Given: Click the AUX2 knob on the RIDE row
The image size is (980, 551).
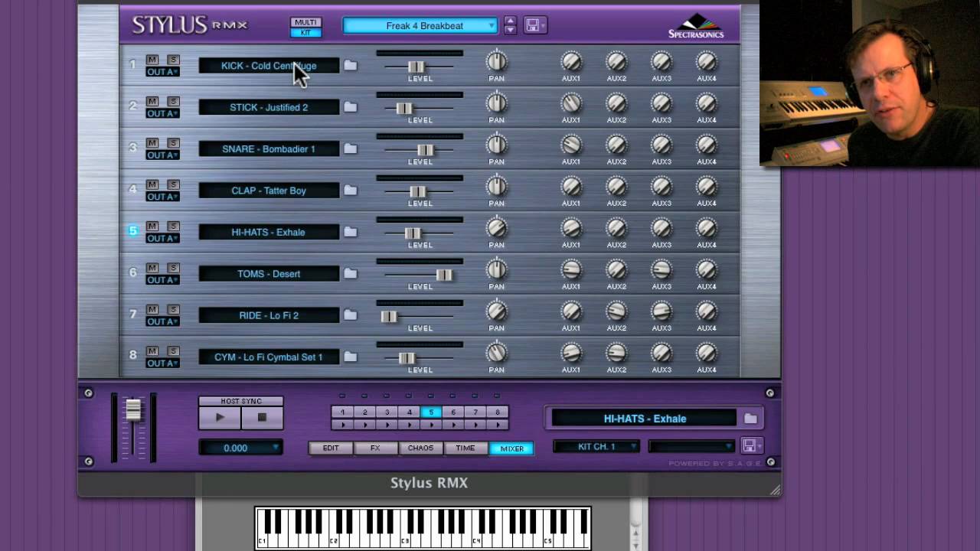Looking at the screenshot, I should click(616, 311).
